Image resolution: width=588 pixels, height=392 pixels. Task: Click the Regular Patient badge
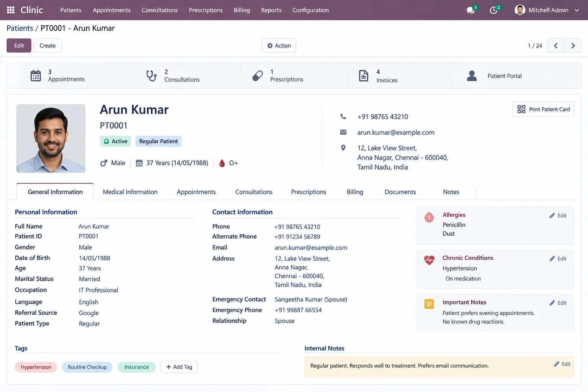click(x=158, y=141)
